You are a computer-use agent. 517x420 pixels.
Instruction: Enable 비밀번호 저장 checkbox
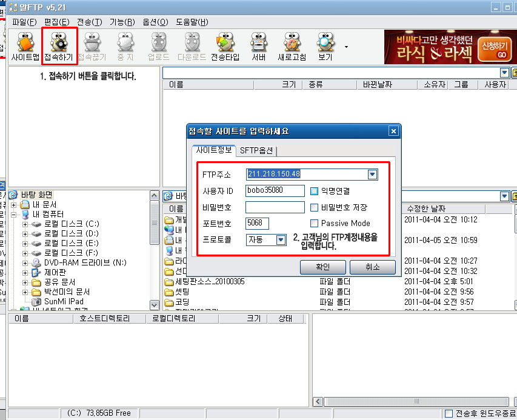[314, 207]
